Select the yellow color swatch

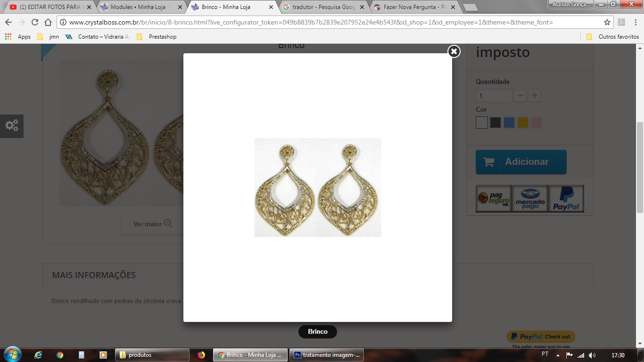(x=523, y=123)
